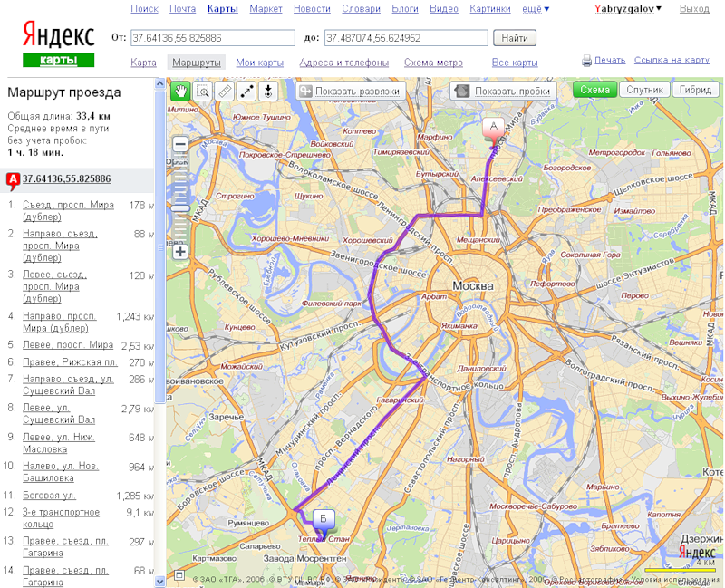Select the hand pan tool
This screenshot has height=588, width=725.
click(x=180, y=91)
